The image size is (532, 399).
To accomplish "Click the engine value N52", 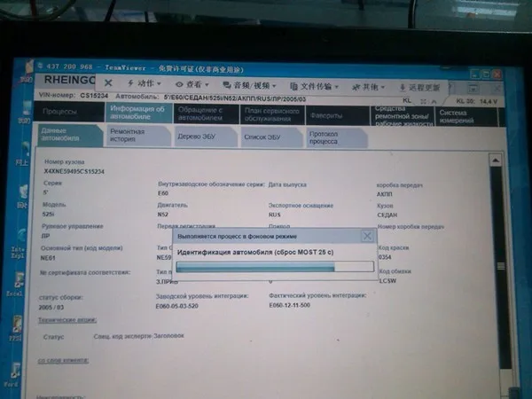I will click(x=162, y=215).
